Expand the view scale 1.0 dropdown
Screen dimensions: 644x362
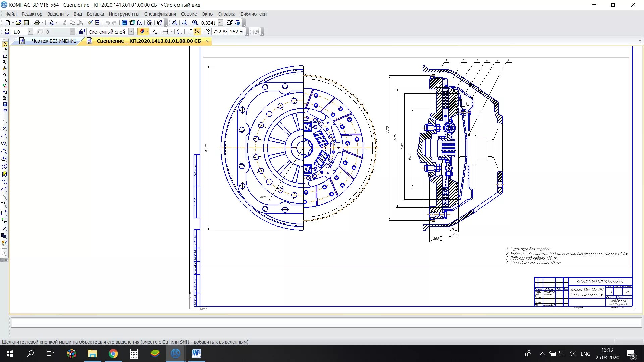tap(30, 32)
